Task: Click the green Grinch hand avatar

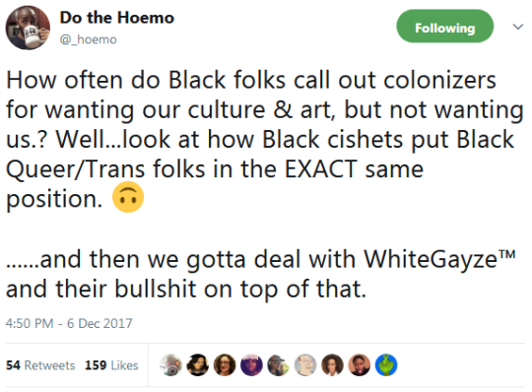Action: pyautogui.click(x=386, y=364)
